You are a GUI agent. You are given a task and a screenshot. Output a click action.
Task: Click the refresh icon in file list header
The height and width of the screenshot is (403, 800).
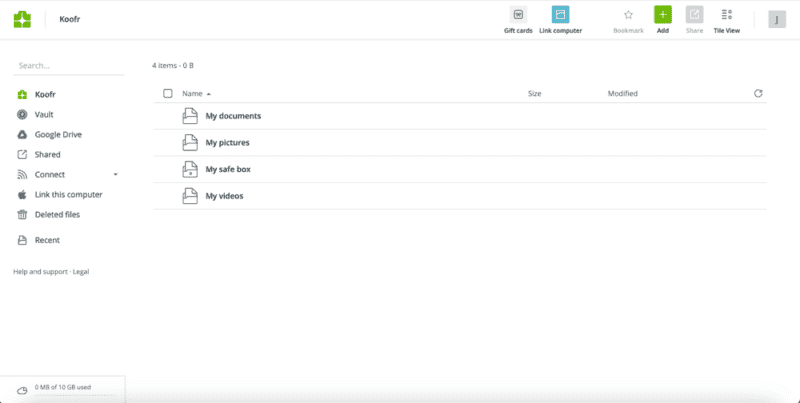coord(758,93)
